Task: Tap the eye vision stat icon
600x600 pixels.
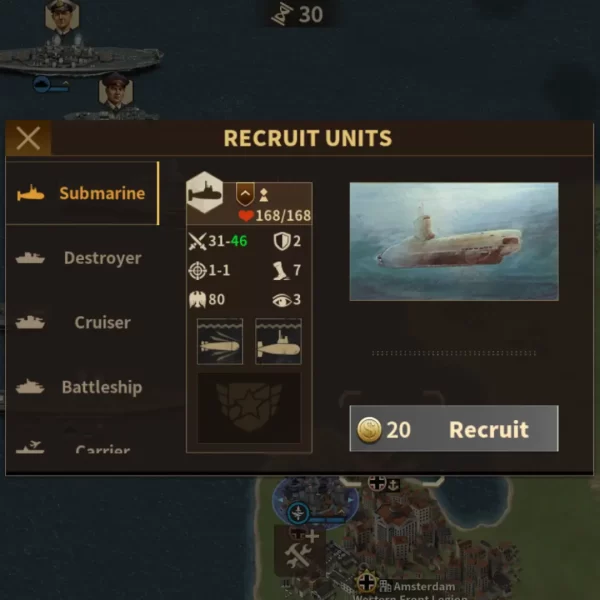Action: (282, 300)
